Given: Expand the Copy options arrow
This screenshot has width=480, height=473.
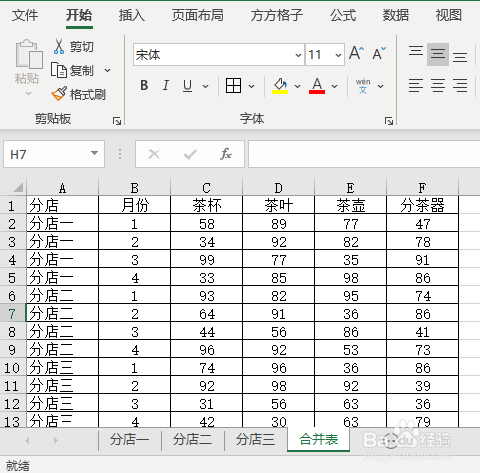Looking at the screenshot, I should point(107,70).
